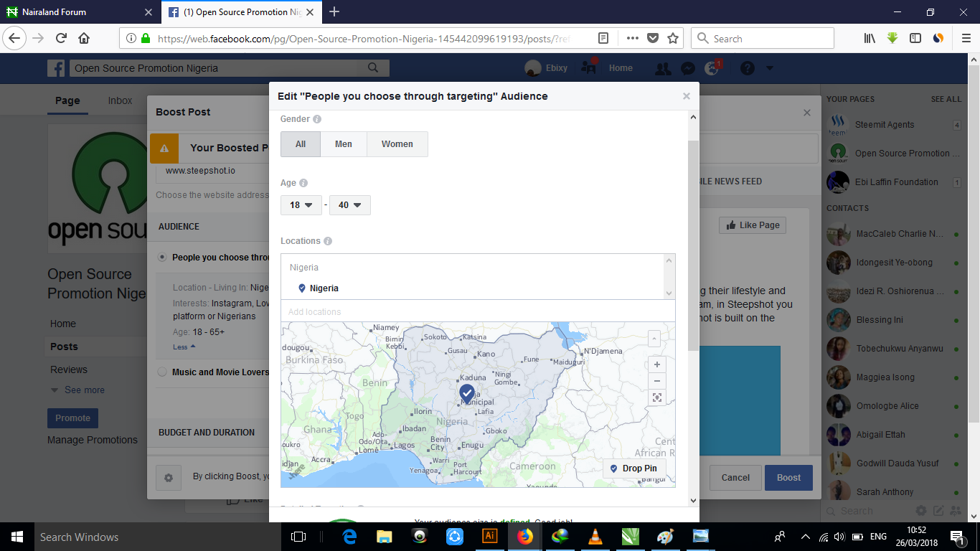
Task: Open Windows Start menu
Action: click(x=17, y=537)
